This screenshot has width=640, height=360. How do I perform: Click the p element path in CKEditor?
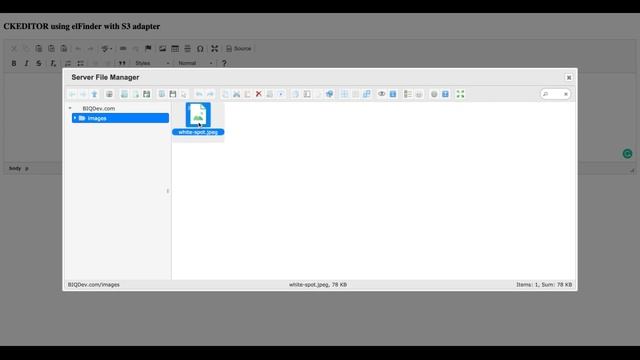tap(27, 168)
